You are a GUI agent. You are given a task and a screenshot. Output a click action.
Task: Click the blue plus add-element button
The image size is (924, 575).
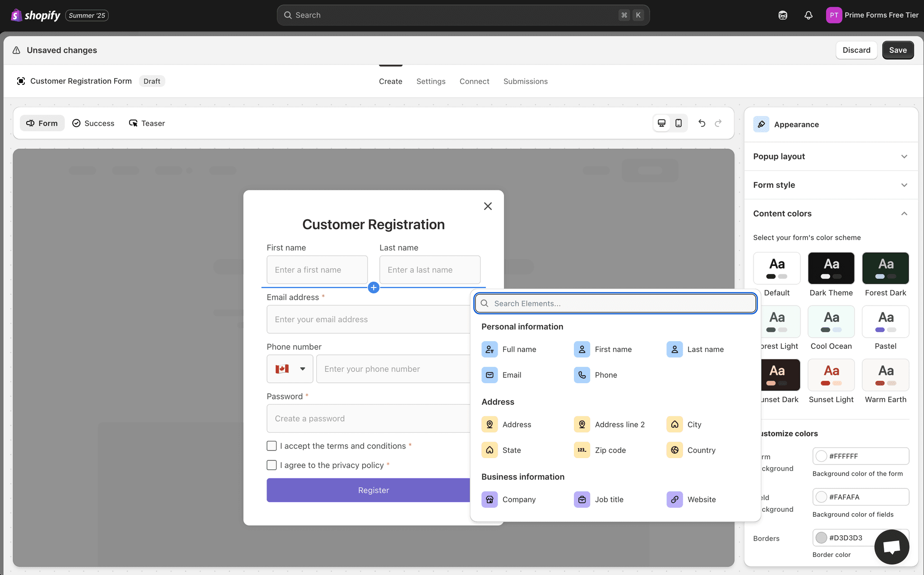[374, 287]
